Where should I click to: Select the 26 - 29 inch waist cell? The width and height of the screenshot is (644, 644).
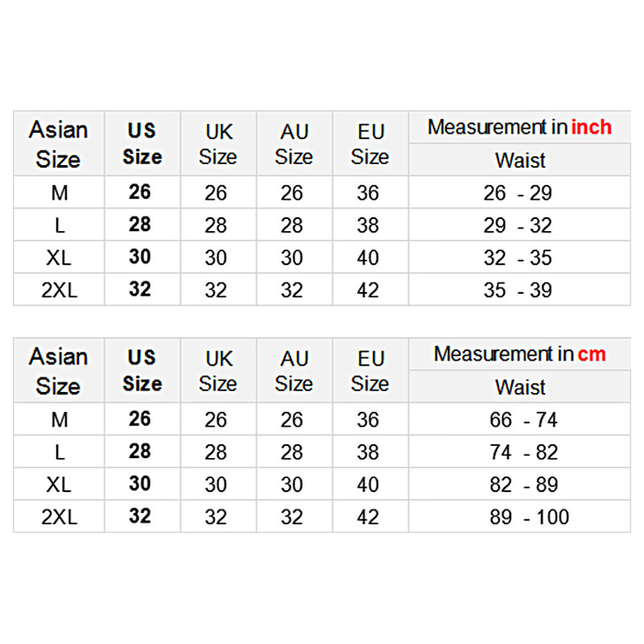[x=519, y=193]
